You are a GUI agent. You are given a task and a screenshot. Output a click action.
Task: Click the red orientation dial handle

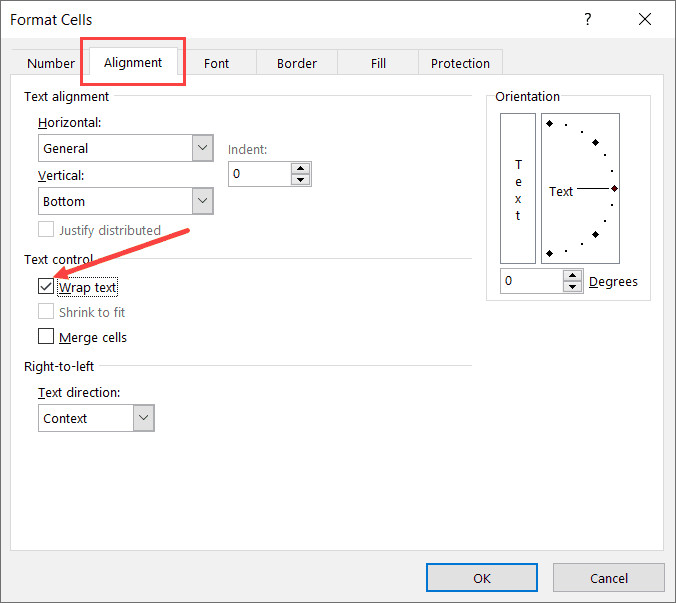point(614,188)
